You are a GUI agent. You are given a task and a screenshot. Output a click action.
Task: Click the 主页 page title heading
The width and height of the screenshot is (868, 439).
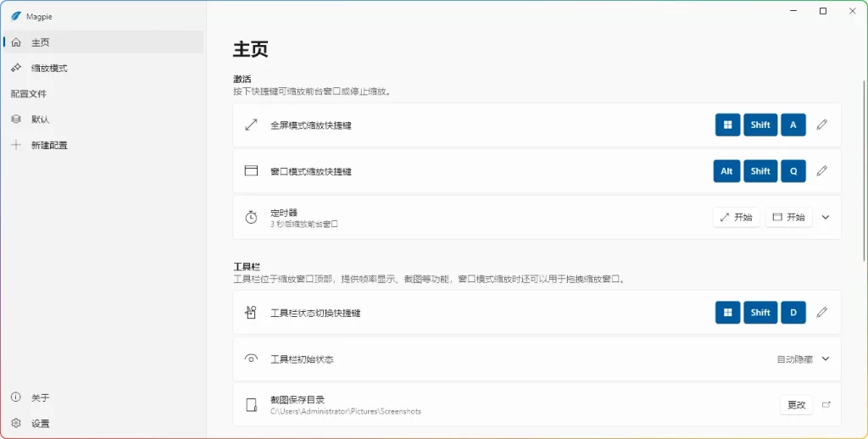[250, 48]
